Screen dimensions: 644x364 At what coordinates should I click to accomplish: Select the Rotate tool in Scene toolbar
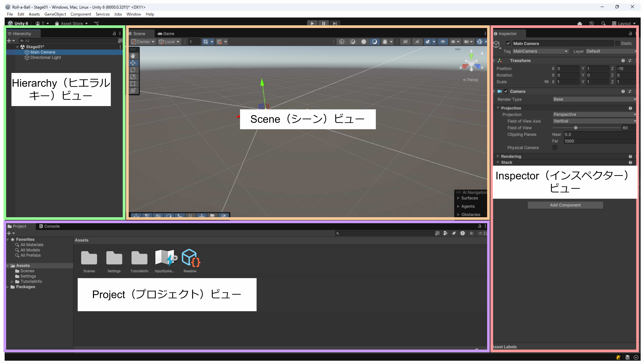[133, 70]
